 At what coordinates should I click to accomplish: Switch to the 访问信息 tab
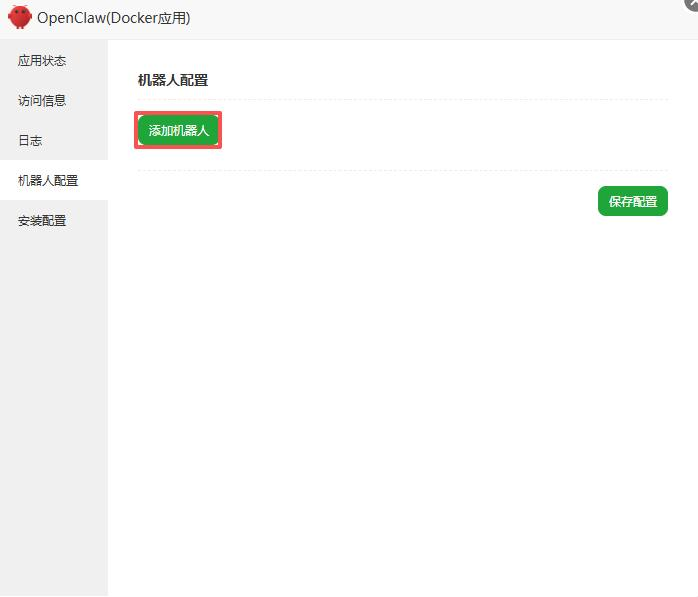pos(42,100)
